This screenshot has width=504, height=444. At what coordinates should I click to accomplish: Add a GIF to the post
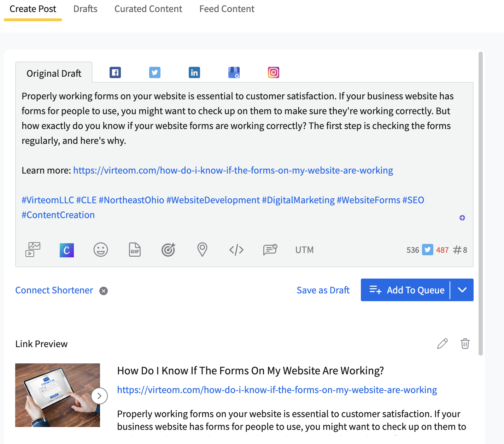[135, 250]
